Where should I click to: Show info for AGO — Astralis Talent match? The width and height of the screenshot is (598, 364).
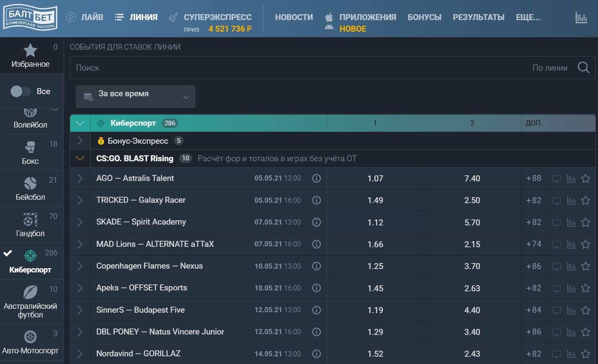(x=317, y=178)
